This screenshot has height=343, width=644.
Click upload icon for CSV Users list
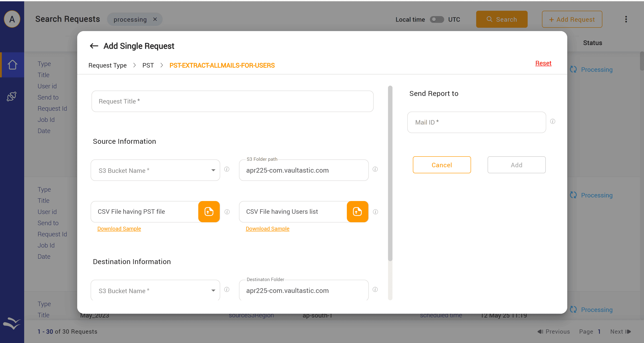[357, 212]
